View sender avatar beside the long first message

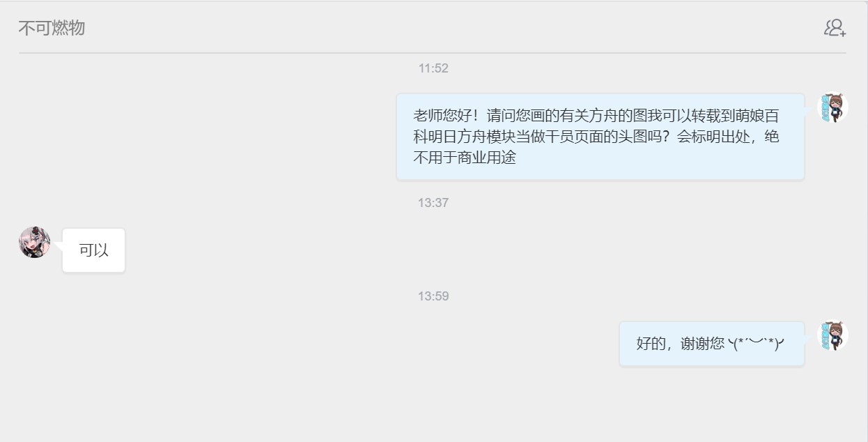(832, 108)
